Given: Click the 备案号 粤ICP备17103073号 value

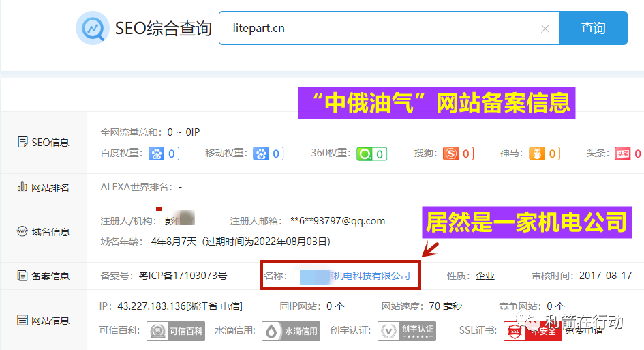Looking at the screenshot, I should 183,276.
